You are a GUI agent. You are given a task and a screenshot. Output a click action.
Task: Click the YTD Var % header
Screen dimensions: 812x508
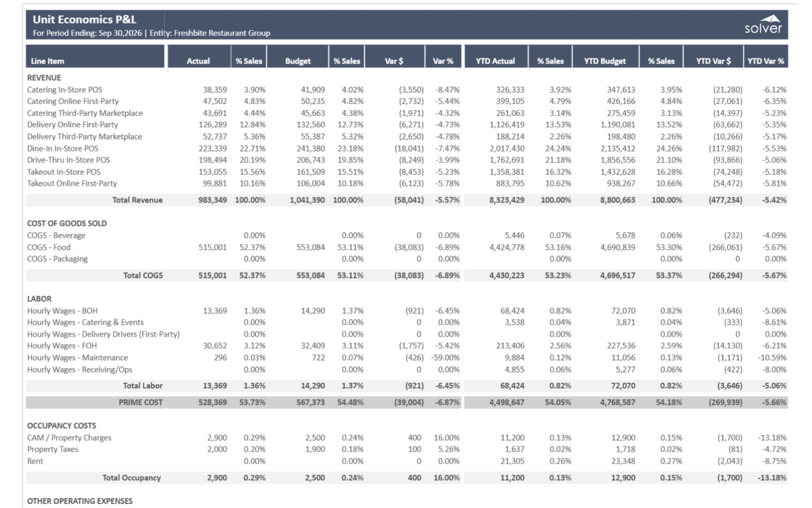tap(765, 61)
